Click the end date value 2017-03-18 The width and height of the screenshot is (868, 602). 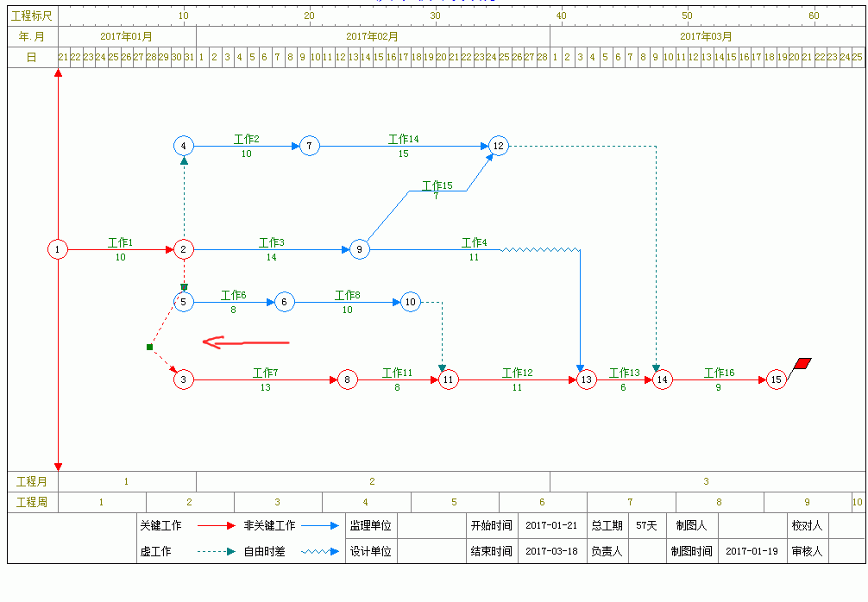coord(551,551)
